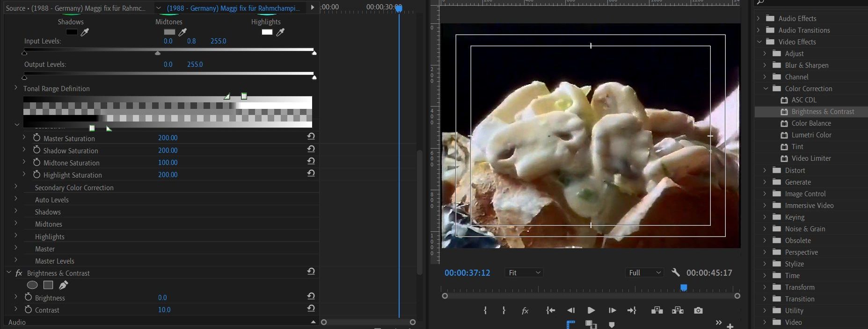Toggle animation stopwatch for Highlight Saturation

click(x=36, y=174)
